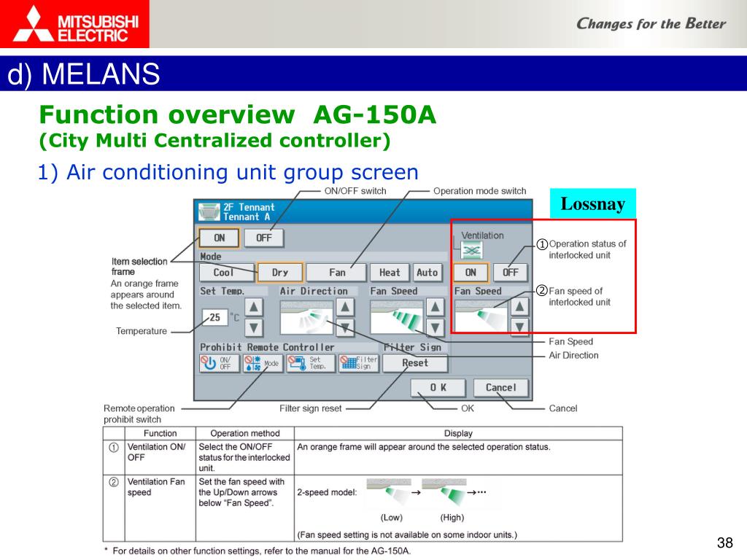Click the set temperature value 25

[x=215, y=317]
